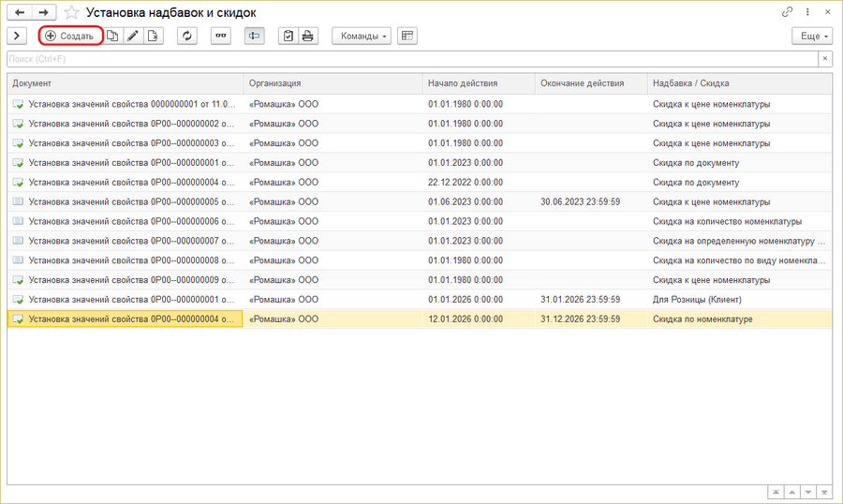This screenshot has width=843, height=504.
Task: Click the clipboard checkmark icon
Action: point(288,36)
